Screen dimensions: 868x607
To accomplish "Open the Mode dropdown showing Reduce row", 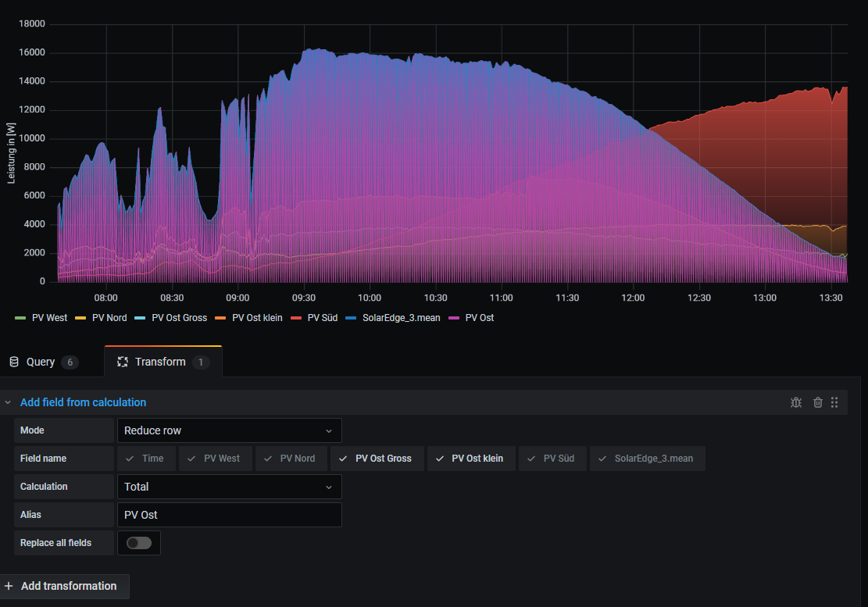I will pyautogui.click(x=229, y=430).
